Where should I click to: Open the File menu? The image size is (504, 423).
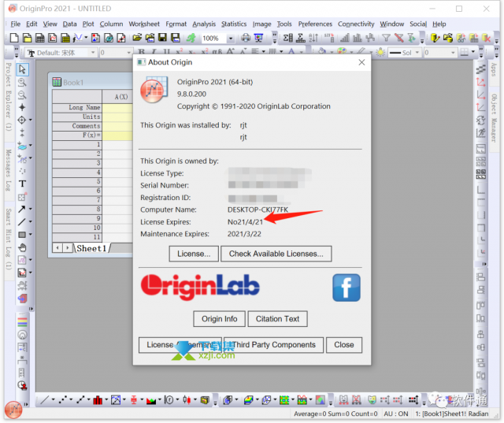(x=15, y=24)
